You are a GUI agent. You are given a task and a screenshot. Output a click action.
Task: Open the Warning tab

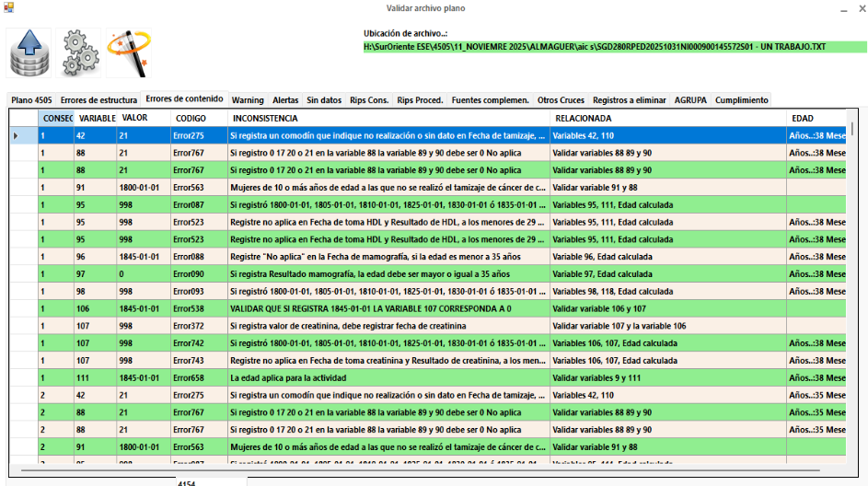248,100
